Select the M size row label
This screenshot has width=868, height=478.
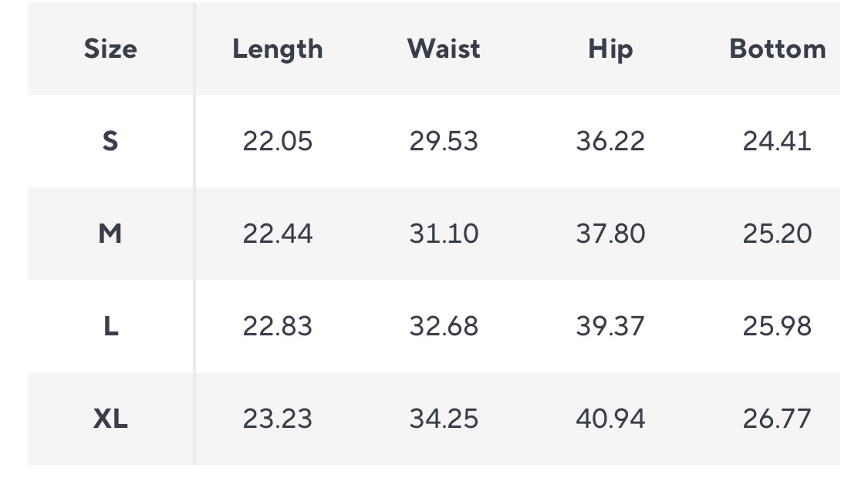tap(110, 234)
